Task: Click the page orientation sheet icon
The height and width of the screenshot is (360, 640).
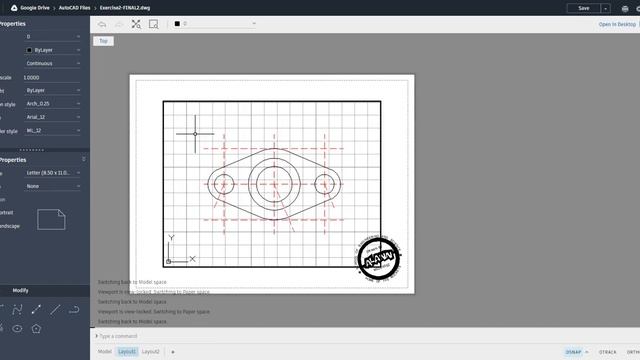Action: (51, 220)
